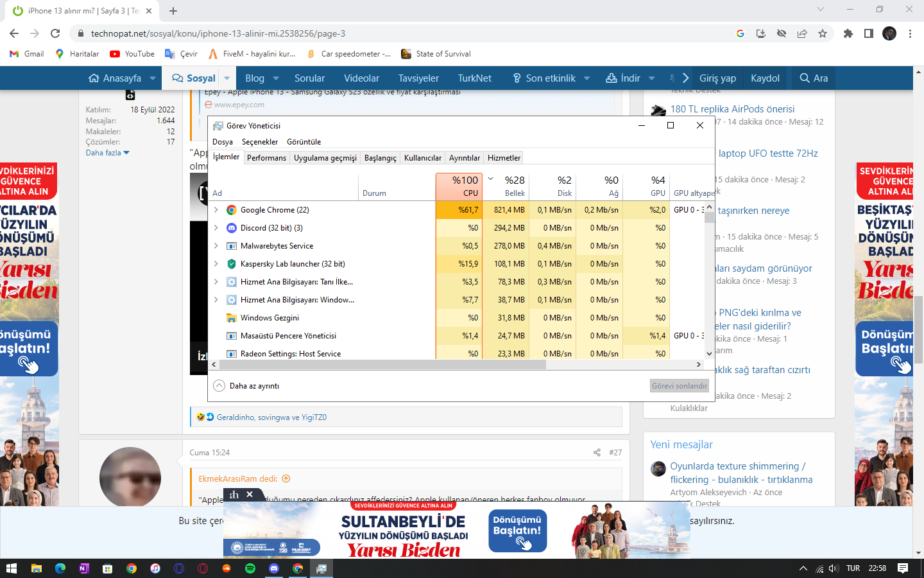This screenshot has height=578, width=924.
Task: Show hidden system tray icons
Action: point(803,568)
